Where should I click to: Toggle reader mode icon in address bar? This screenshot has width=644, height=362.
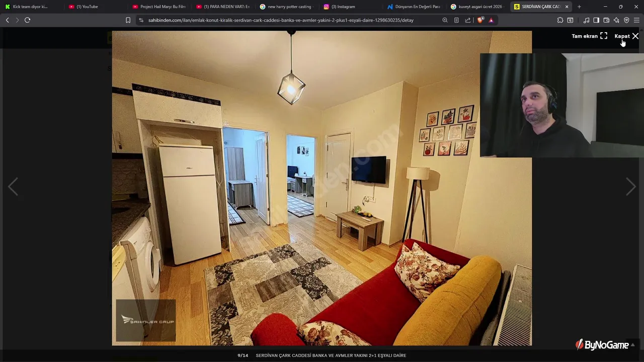pyautogui.click(x=456, y=20)
